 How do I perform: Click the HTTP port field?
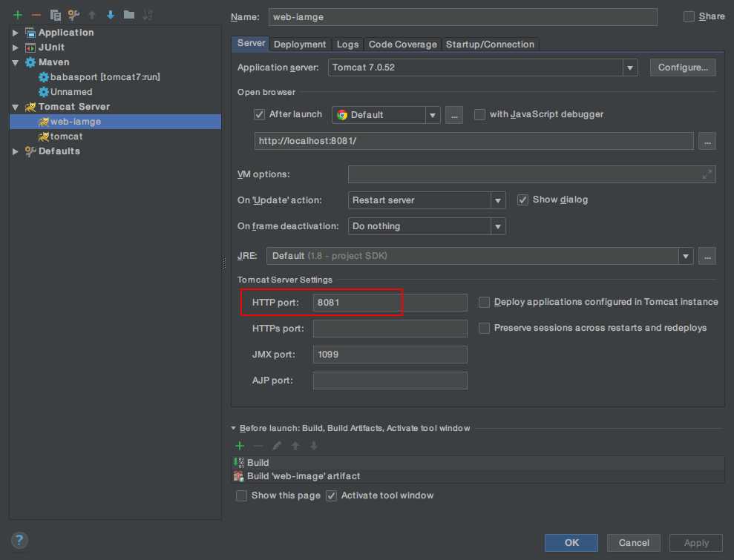390,303
